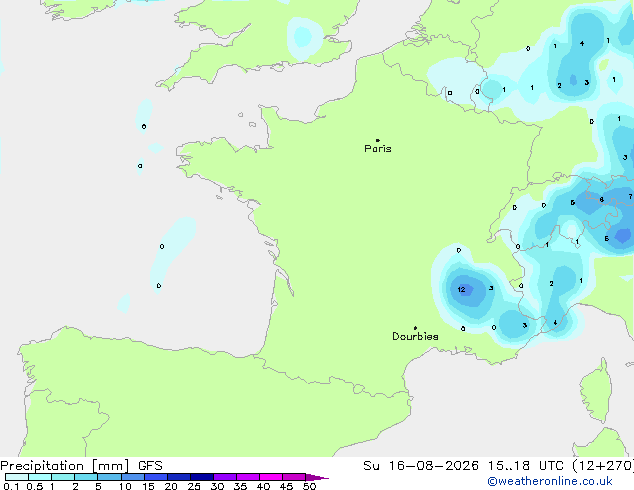Click the Paris city label

tap(378, 148)
